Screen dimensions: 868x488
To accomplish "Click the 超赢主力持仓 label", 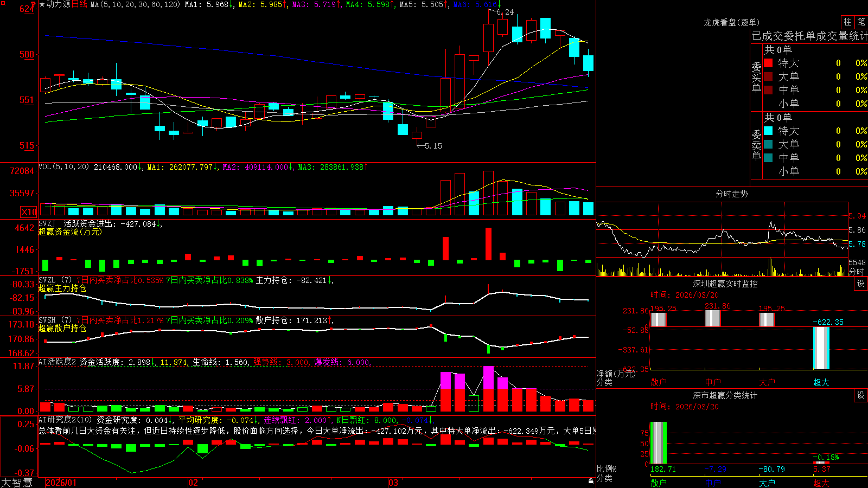I will coord(62,288).
